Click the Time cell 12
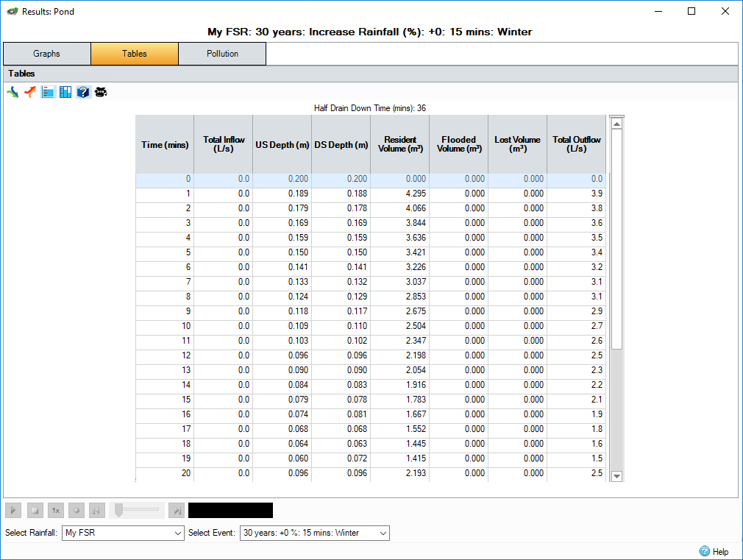Screen dimensions: 743x560 click(x=165, y=355)
